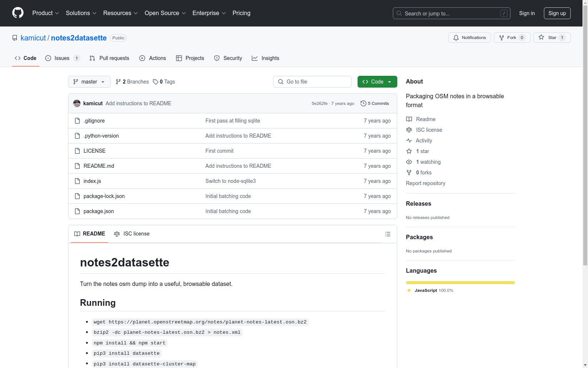
Task: Click the scale icon next to ISC license in About
Action: tap(409, 130)
